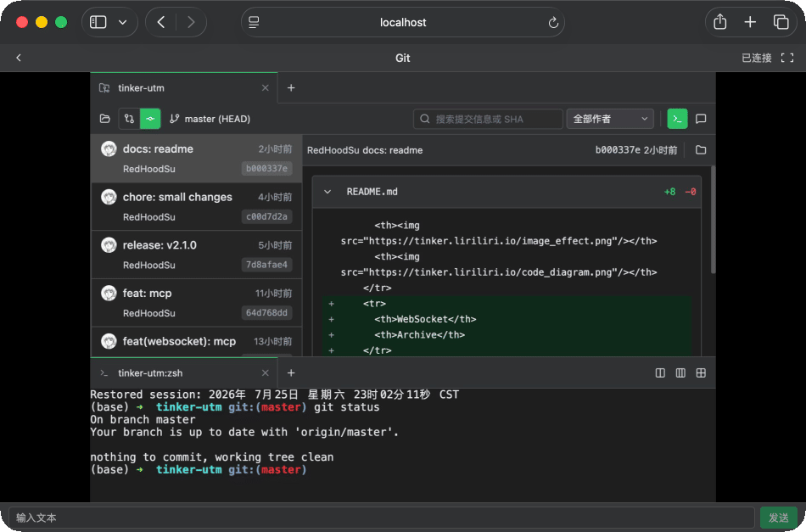The image size is (806, 532).
Task: Switch terminal to three-column split layout
Action: click(x=680, y=373)
